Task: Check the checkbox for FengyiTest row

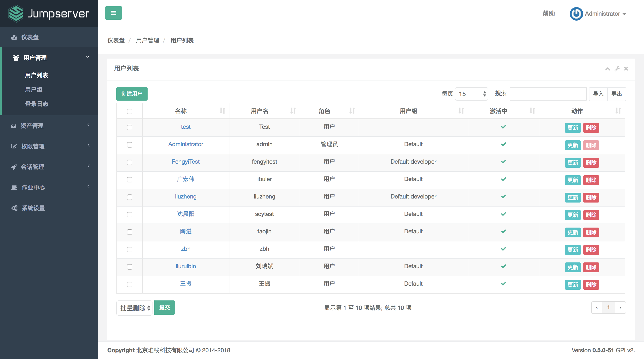Action: pyautogui.click(x=129, y=162)
